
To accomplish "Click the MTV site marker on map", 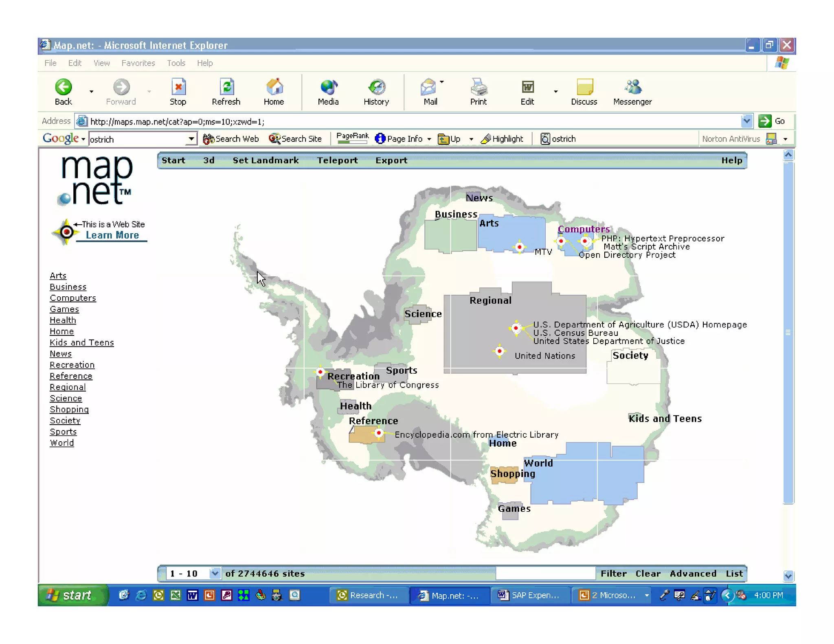I will point(519,247).
